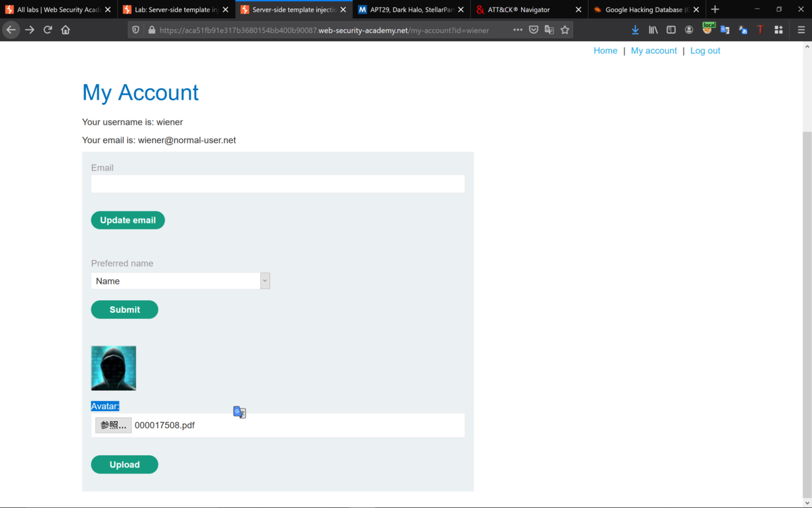Screen dimensions: 812x508
Task: Close the ATT&CK Navigator tab
Action: pos(578,9)
